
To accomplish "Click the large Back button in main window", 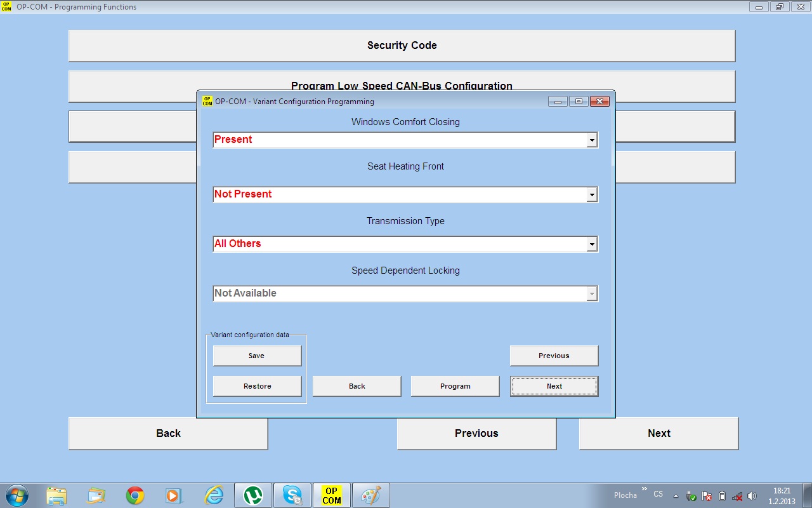I will 168,433.
